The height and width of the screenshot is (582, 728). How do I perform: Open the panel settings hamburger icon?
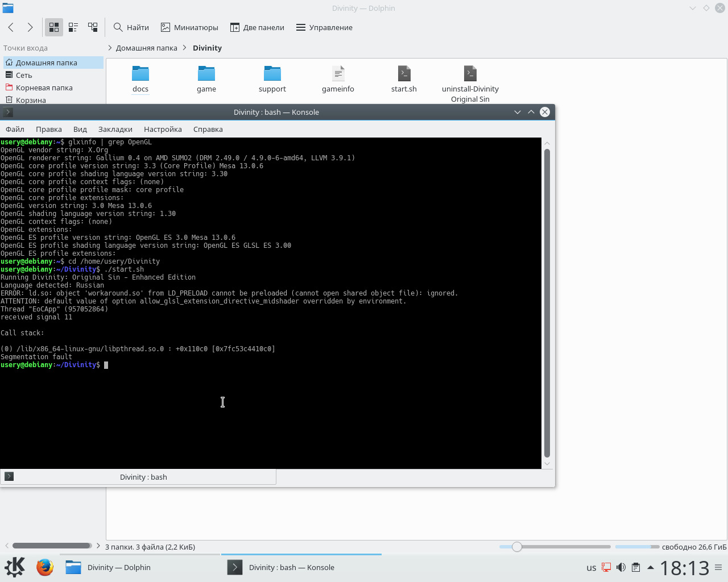(x=719, y=567)
